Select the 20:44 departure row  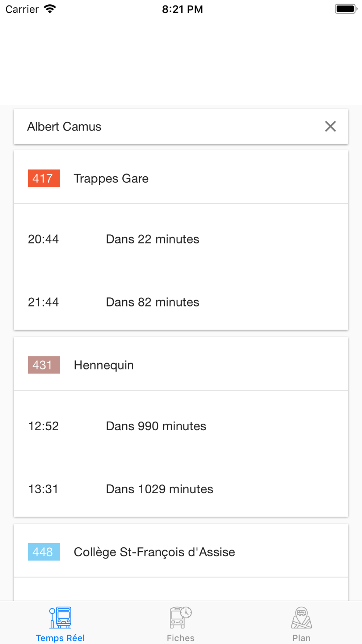(x=181, y=239)
